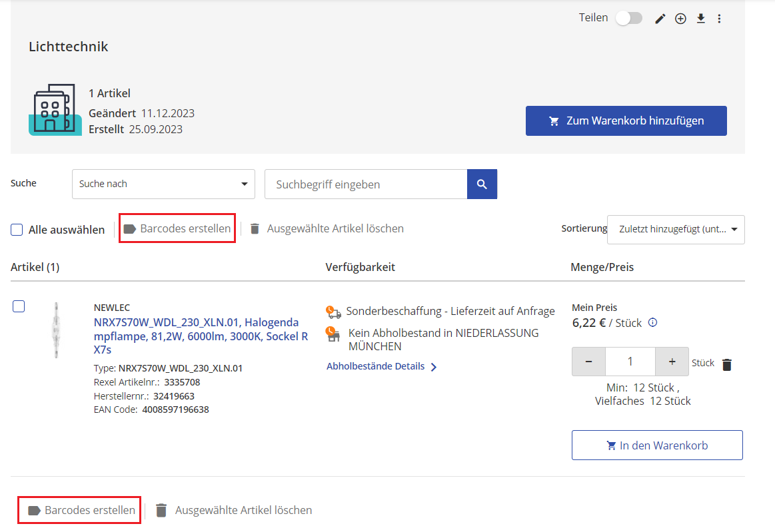
Task: Click bottom Ausgewählte Artikel löschen option
Action: 234,511
